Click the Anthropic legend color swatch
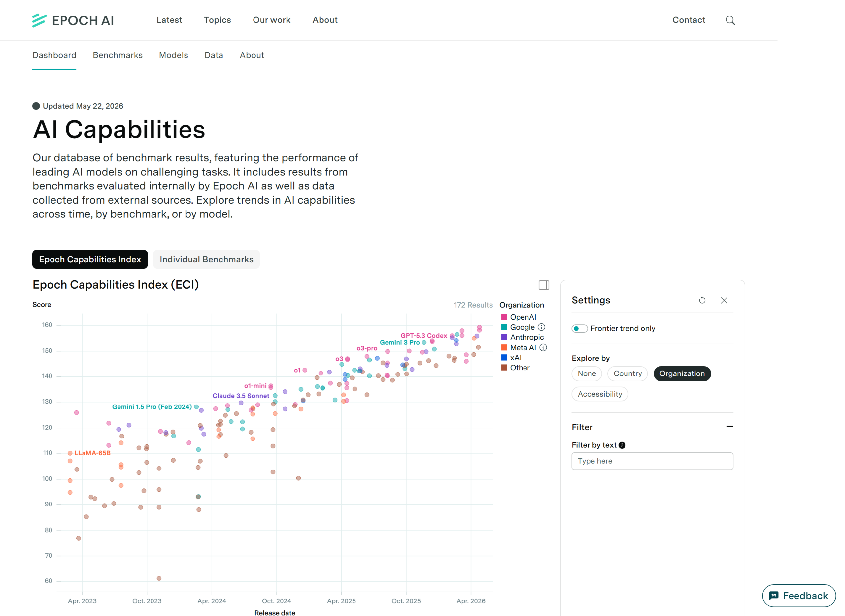 tap(504, 337)
